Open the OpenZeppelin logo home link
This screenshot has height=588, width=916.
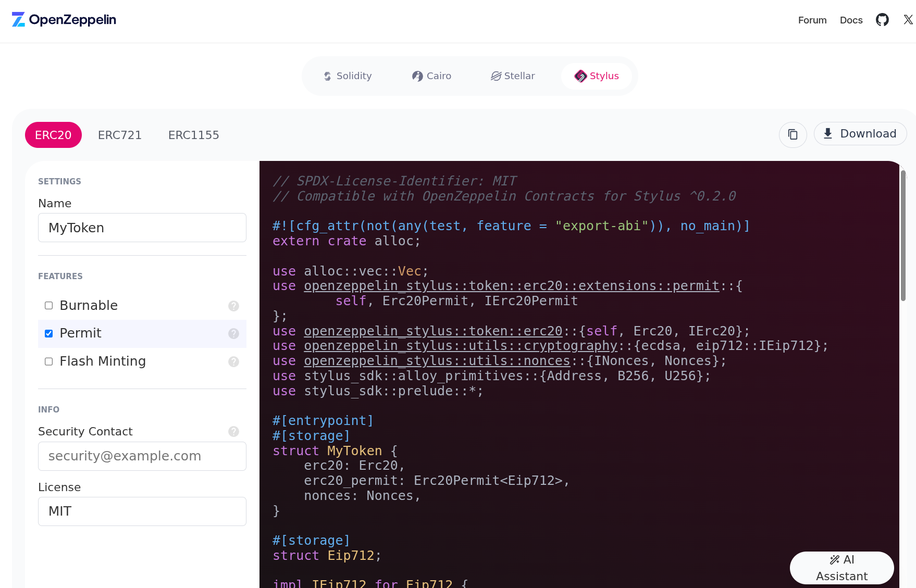tap(64, 20)
